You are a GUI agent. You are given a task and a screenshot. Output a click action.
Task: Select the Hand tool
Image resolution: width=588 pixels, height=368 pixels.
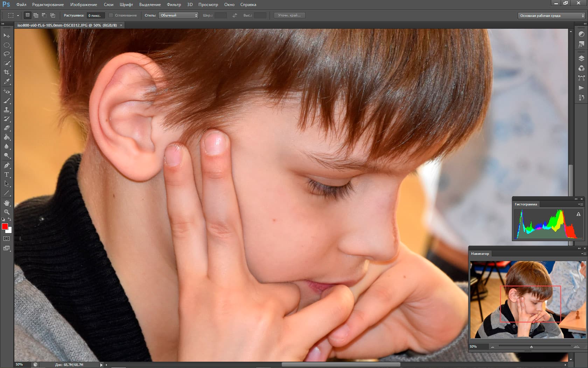[7, 203]
